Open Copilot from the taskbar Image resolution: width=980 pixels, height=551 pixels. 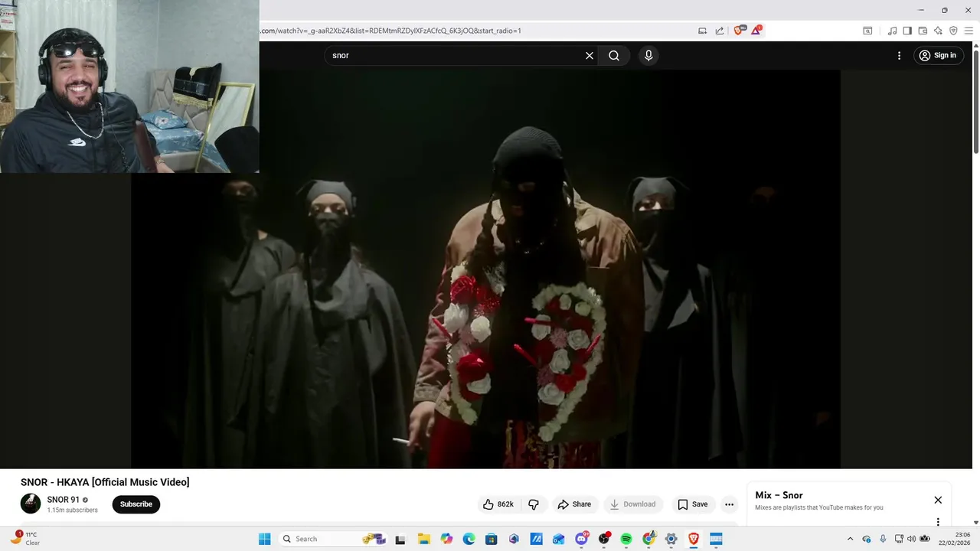pyautogui.click(x=446, y=539)
